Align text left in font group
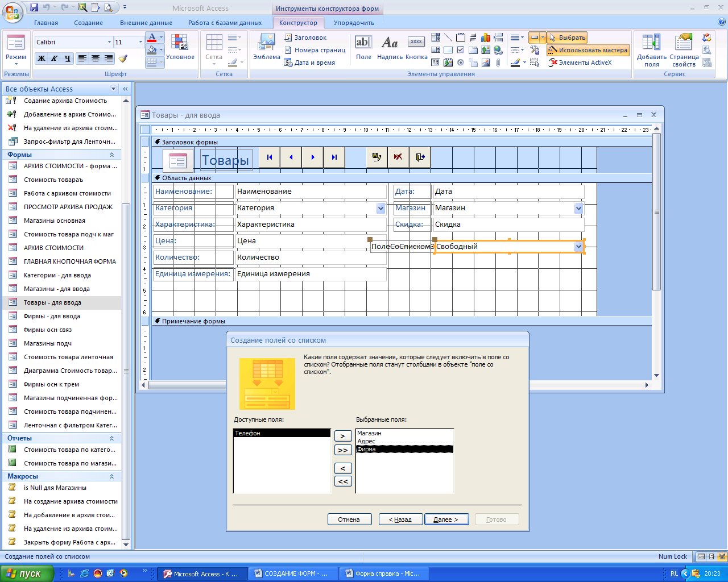 82,58
